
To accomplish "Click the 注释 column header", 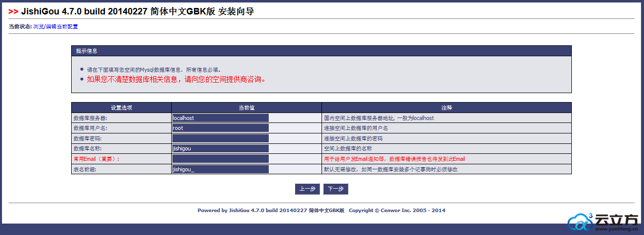I will [x=446, y=108].
